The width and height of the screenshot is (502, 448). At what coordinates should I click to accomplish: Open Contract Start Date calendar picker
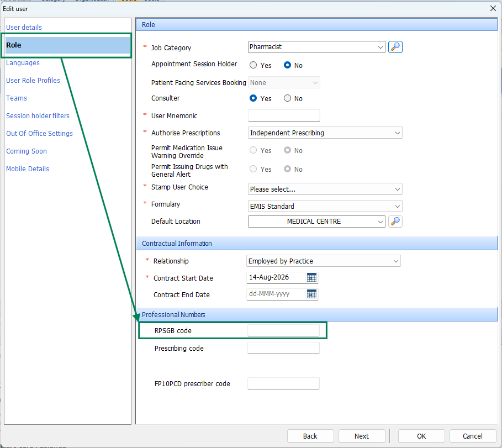pos(311,278)
